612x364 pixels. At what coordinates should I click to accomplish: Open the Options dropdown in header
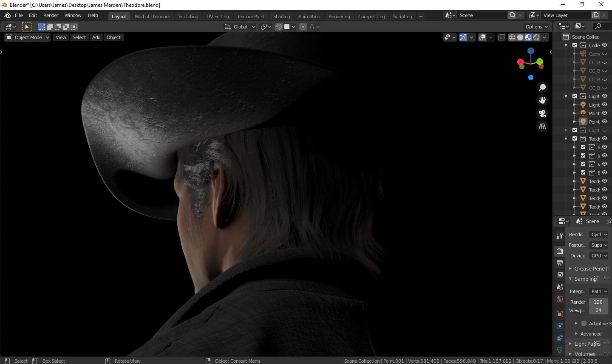(536, 27)
